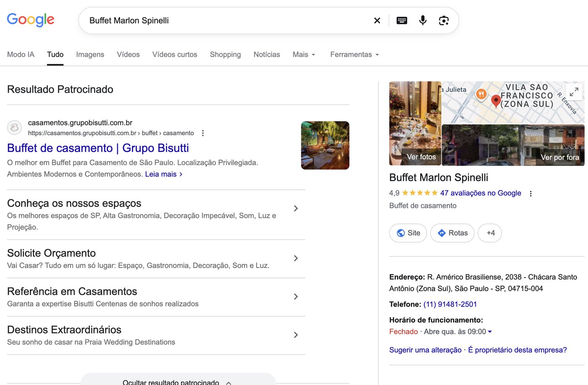Go to Google homepage via logo
588x385 pixels.
coord(31,20)
